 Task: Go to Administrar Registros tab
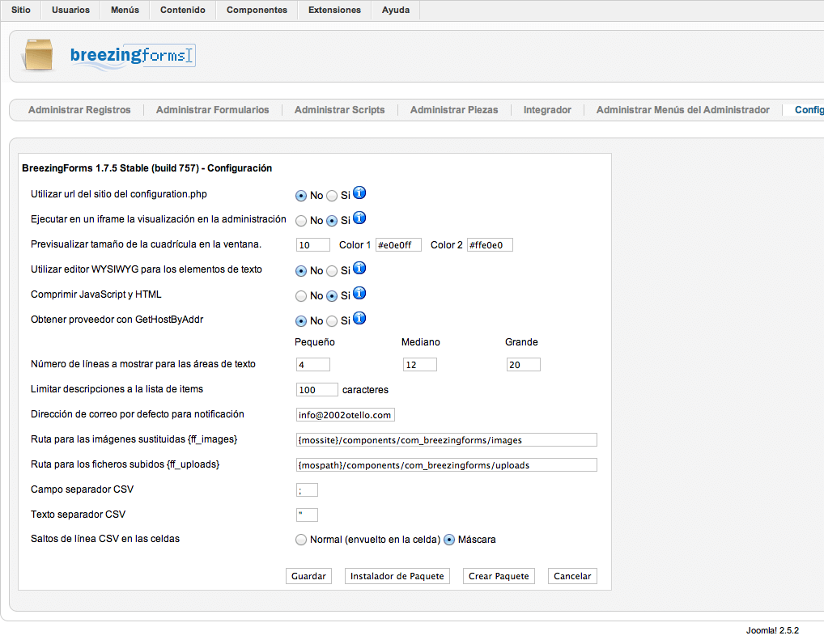(x=79, y=110)
